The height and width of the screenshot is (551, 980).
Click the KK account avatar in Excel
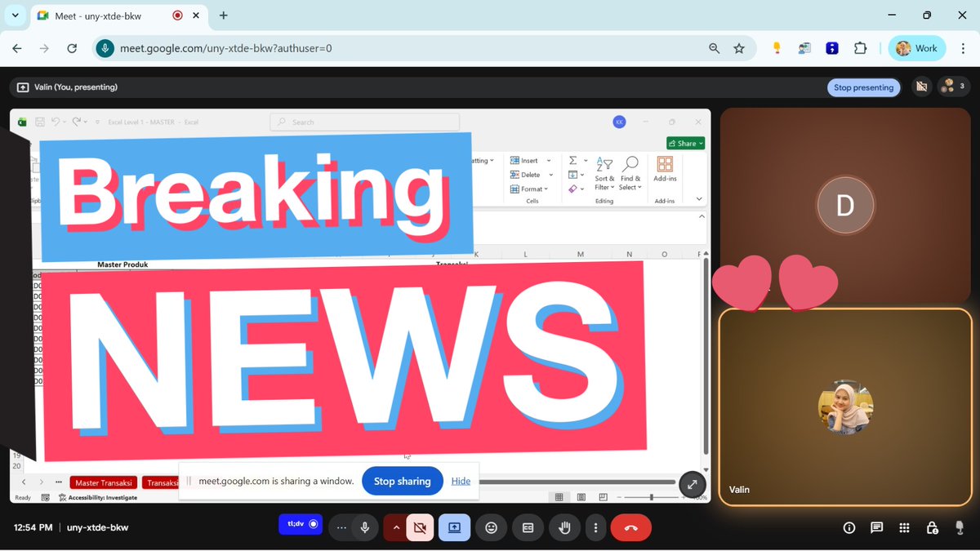point(619,122)
